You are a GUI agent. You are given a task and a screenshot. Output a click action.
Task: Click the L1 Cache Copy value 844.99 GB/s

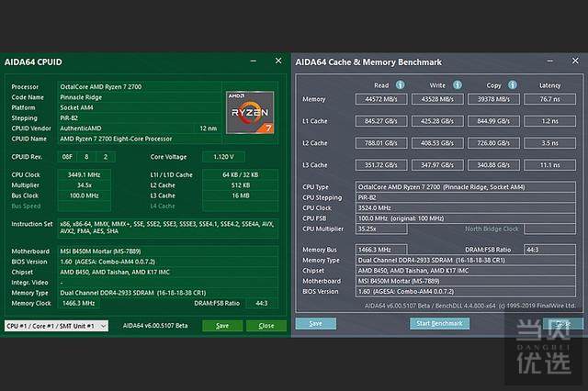tap(493, 121)
